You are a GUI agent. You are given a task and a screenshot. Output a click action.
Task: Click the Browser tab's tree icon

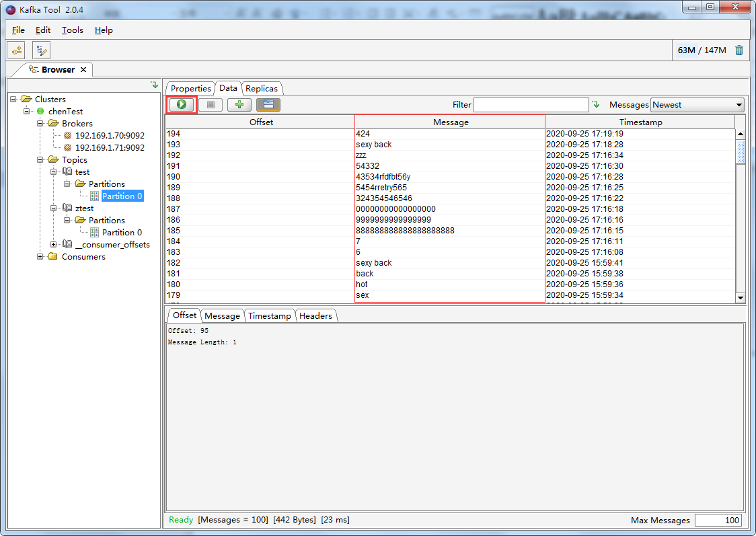[33, 69]
